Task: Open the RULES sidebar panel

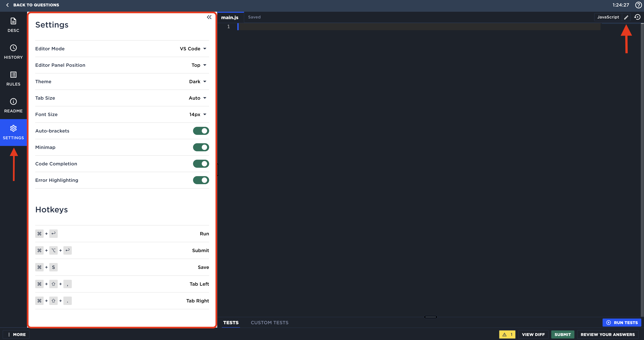Action: 13,79
